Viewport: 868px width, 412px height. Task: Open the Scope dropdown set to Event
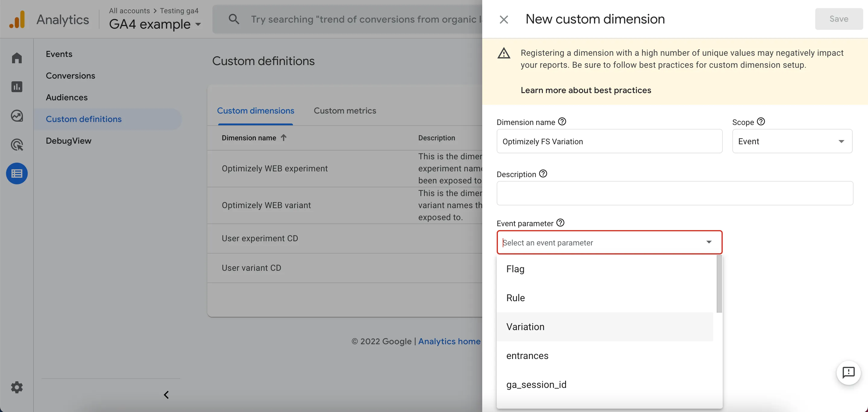[x=792, y=141]
